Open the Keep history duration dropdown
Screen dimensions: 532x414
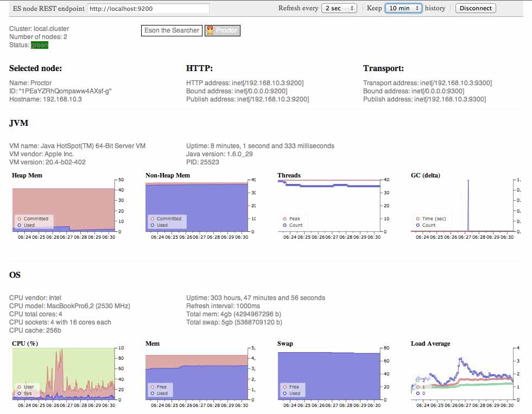coord(403,8)
